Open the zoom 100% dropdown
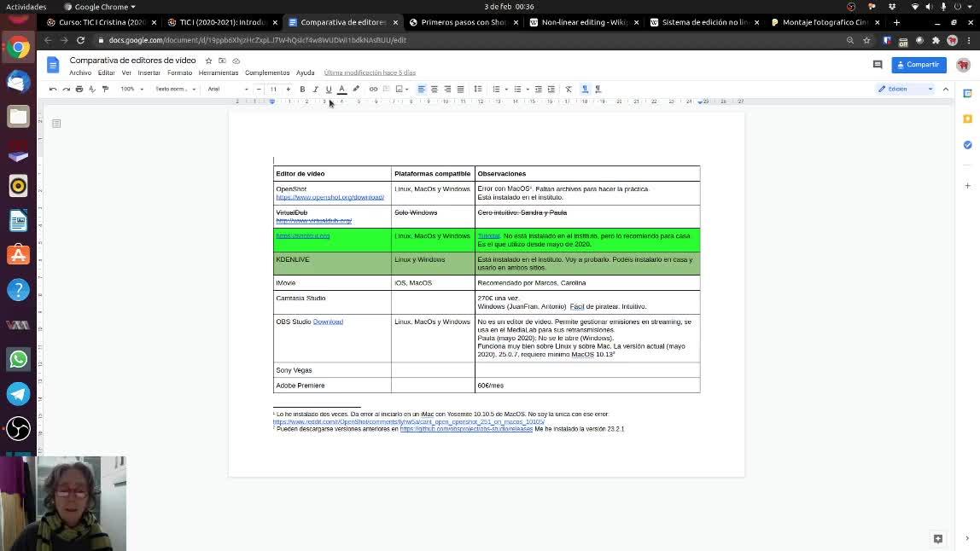 pos(131,89)
